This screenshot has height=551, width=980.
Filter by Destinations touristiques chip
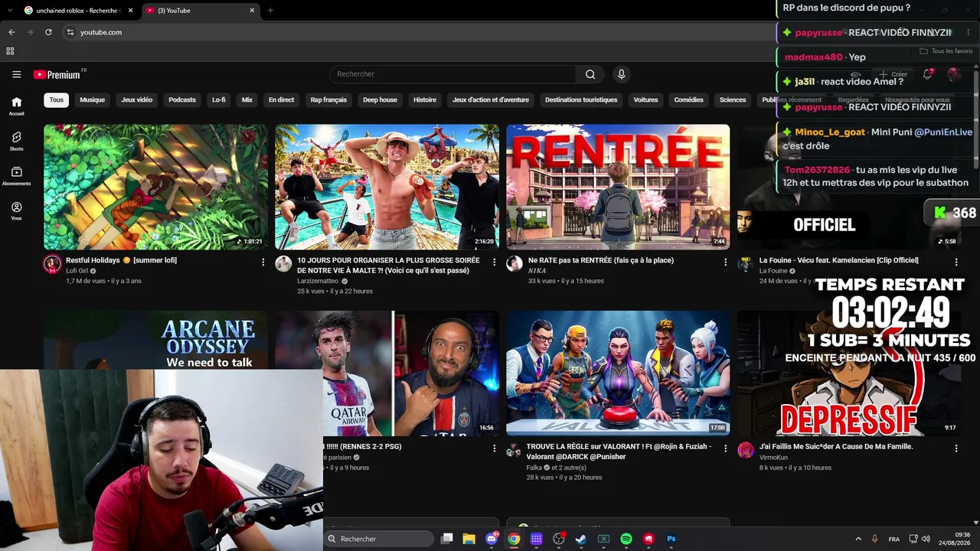[x=581, y=99]
